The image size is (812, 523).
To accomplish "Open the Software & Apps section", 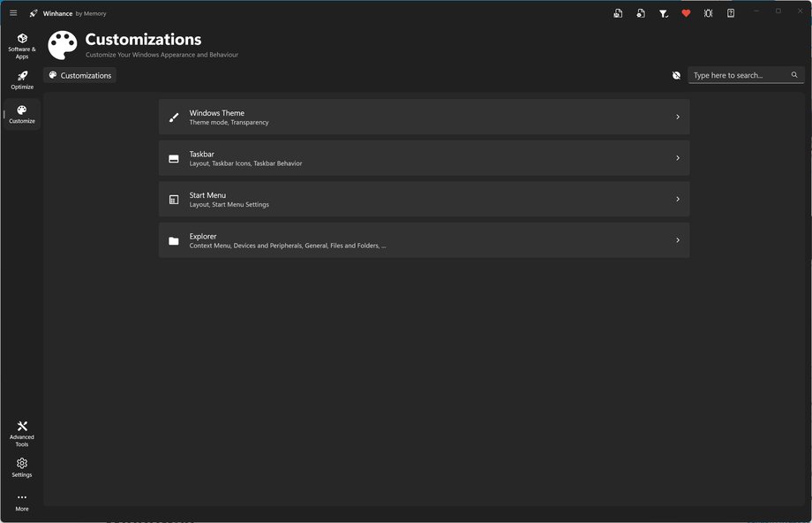I will (x=22, y=45).
